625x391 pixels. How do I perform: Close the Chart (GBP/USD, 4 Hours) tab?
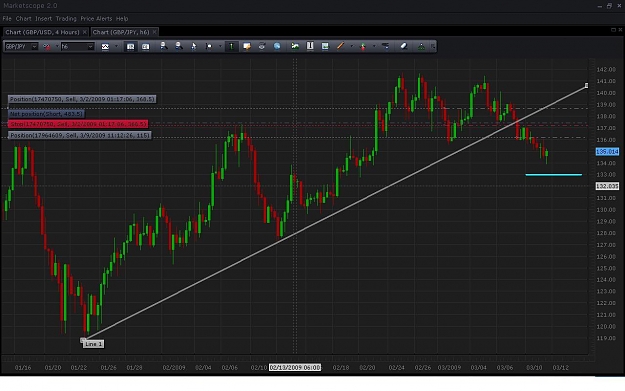click(85, 32)
